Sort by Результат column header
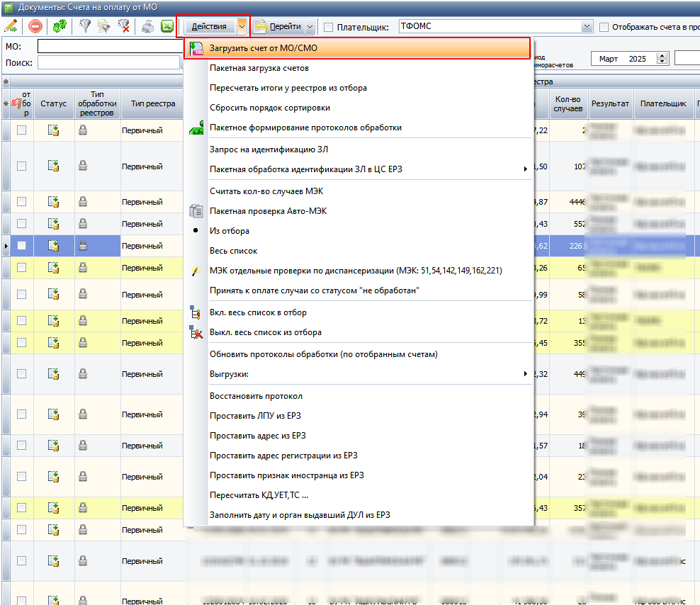 (610, 103)
